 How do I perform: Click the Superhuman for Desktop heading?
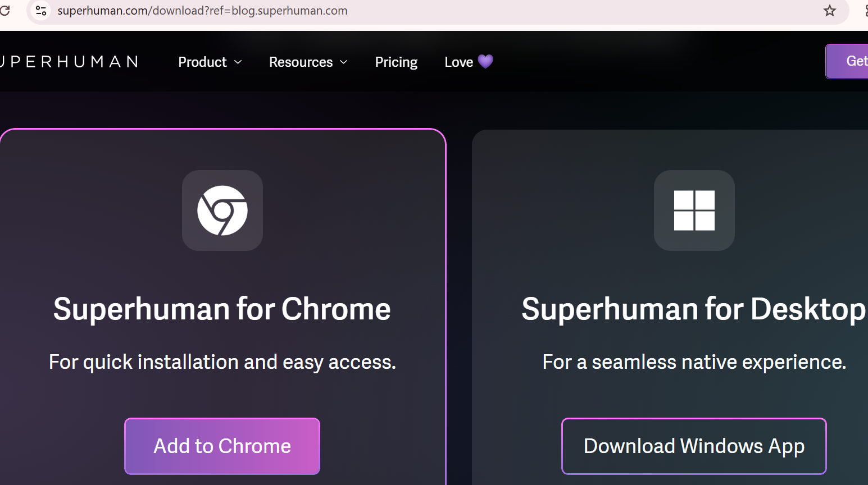pyautogui.click(x=694, y=309)
